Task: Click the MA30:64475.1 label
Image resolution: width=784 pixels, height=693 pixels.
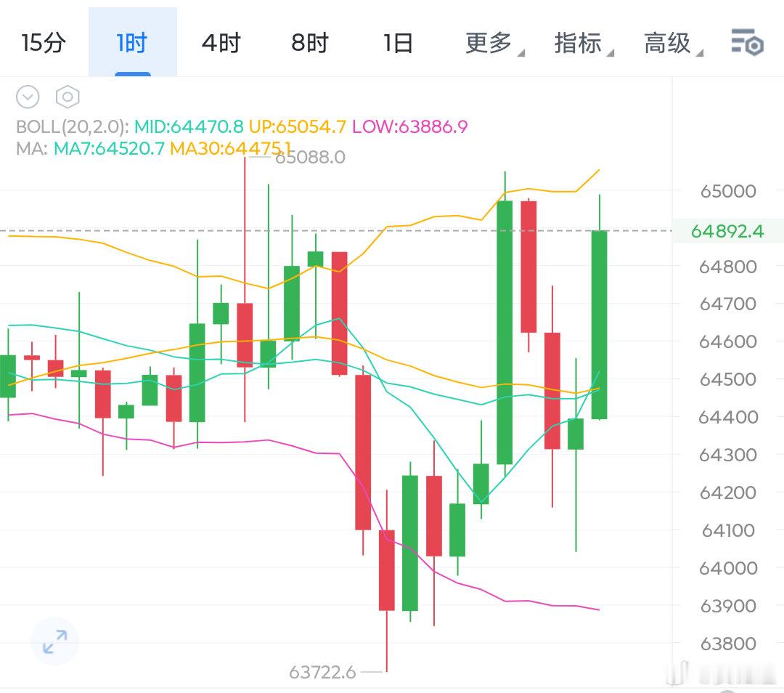Action: click(230, 149)
